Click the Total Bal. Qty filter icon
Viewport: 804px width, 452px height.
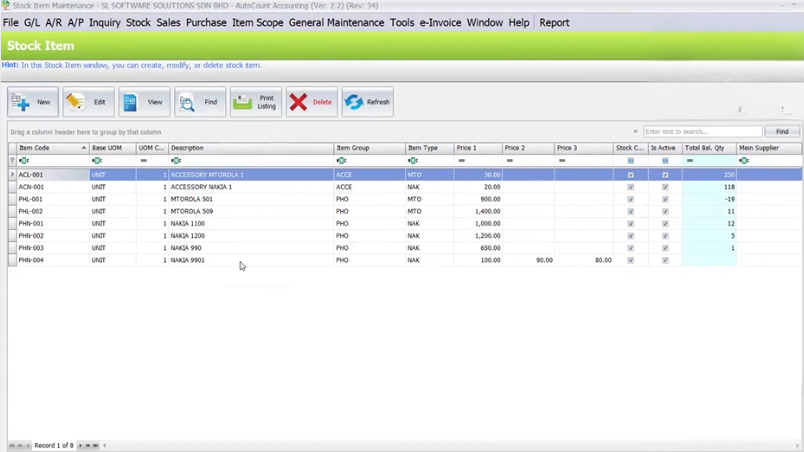[690, 160]
